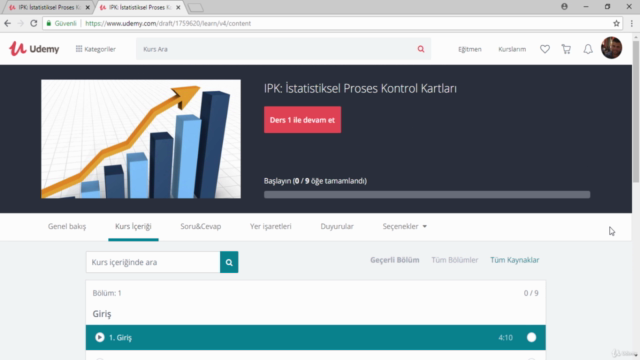The image size is (640, 360).
Task: Click the Ders 1 ile devam et button
Action: (x=302, y=120)
